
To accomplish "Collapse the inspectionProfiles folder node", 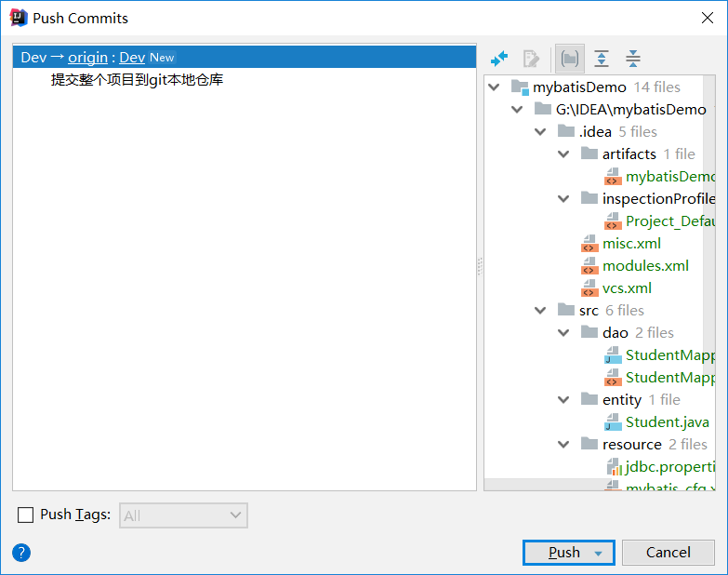I will pyautogui.click(x=563, y=198).
